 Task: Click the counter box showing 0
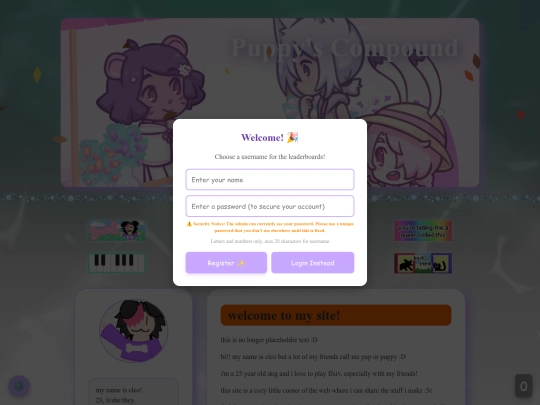click(523, 386)
